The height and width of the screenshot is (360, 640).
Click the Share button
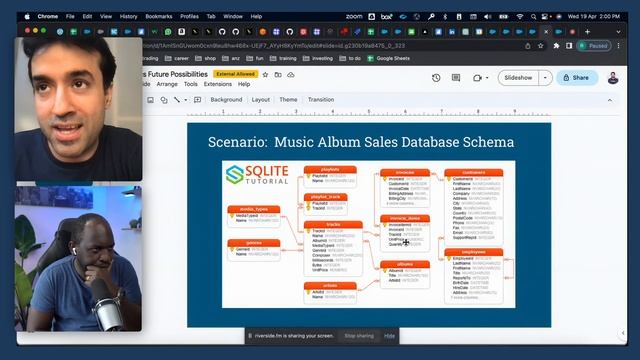(x=577, y=78)
